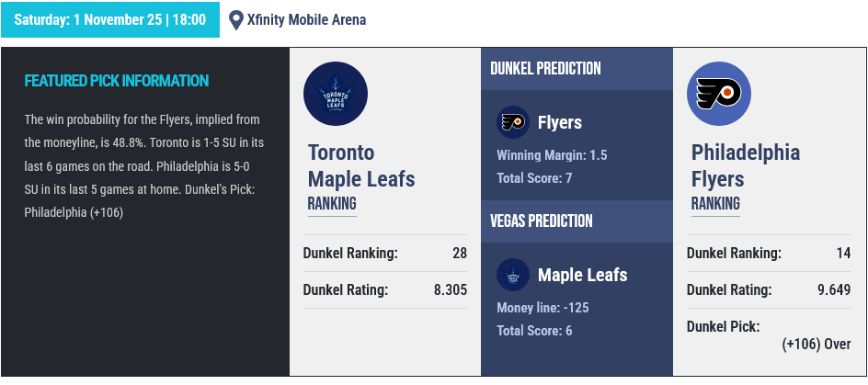Click the Philadelphia Flyers team name

(x=746, y=165)
